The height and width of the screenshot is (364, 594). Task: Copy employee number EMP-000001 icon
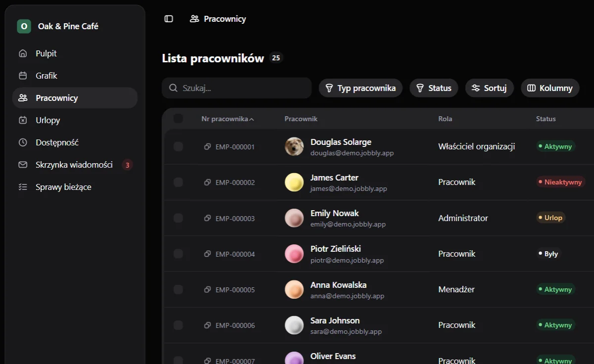[x=207, y=147]
